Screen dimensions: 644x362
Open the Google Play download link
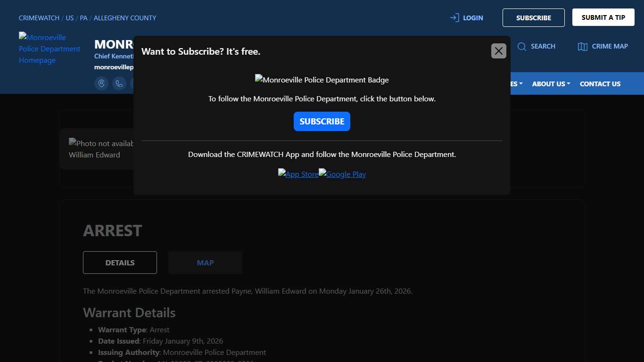tap(342, 174)
